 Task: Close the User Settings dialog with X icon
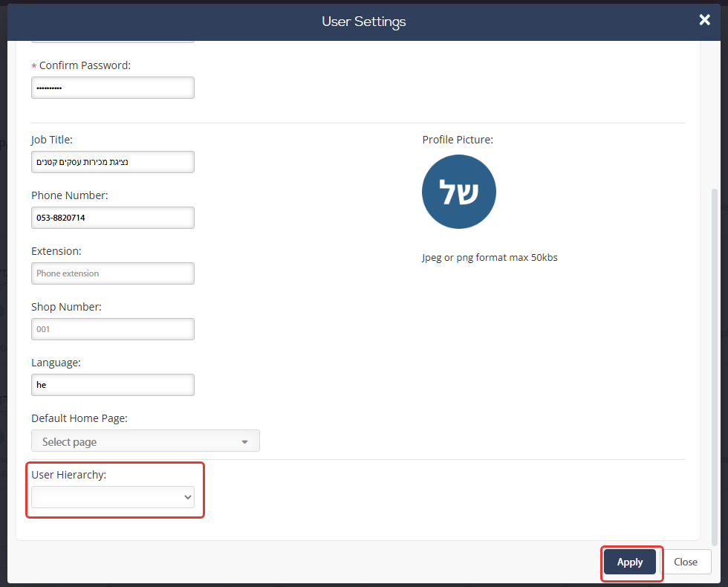[704, 19]
